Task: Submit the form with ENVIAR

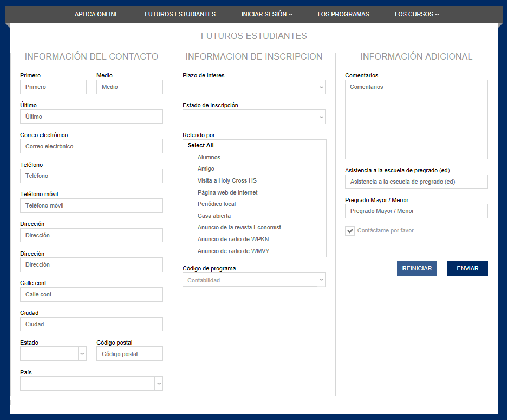Action: (x=467, y=268)
